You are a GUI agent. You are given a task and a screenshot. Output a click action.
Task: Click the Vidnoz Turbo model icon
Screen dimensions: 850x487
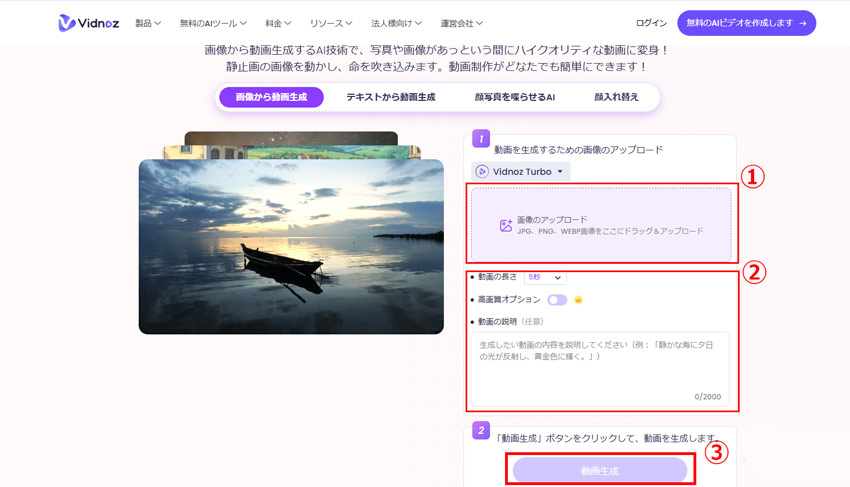tap(481, 171)
